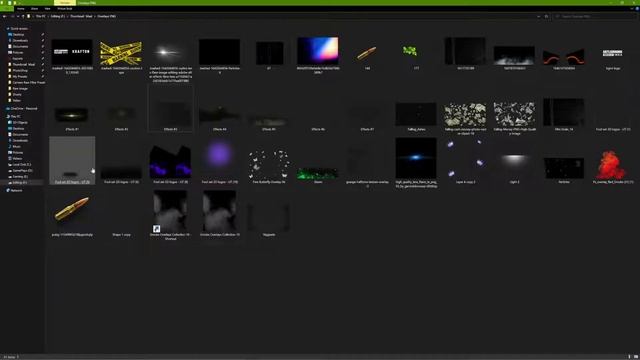Open the Raw Image folder in sidebar

pyautogui.click(x=20, y=89)
